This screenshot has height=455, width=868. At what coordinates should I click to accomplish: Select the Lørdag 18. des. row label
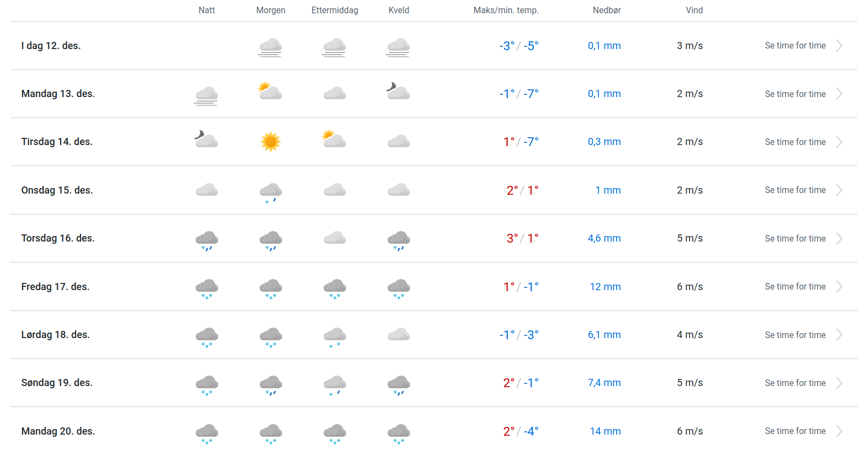tap(55, 335)
